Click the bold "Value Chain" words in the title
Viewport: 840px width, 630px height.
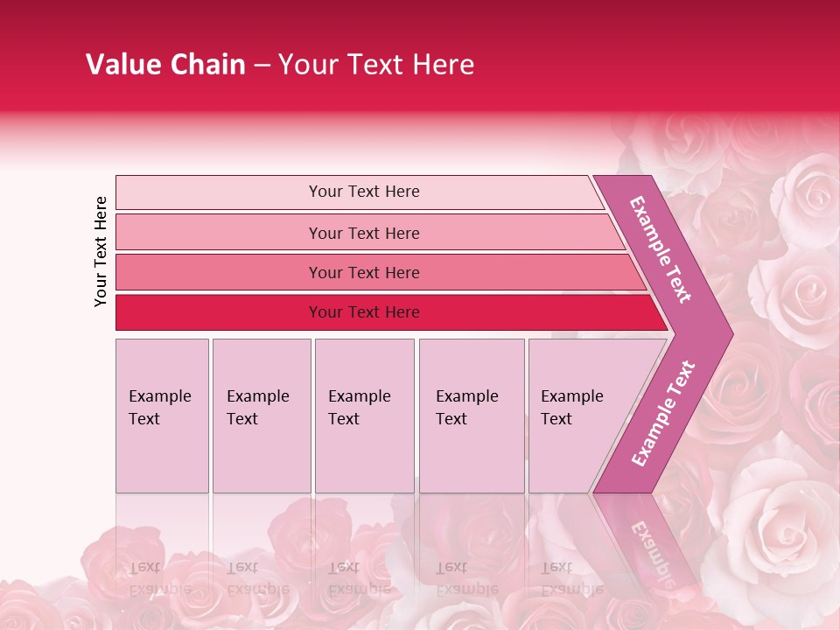(x=165, y=65)
